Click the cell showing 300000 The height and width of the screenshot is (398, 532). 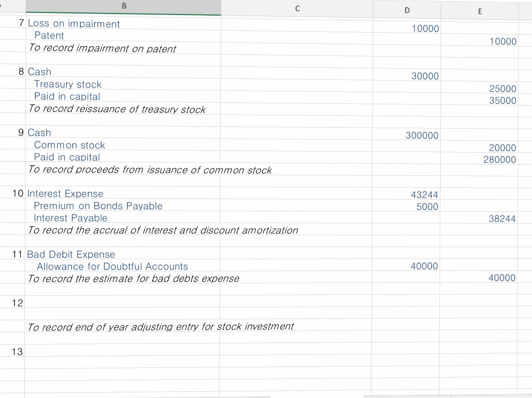click(x=422, y=135)
